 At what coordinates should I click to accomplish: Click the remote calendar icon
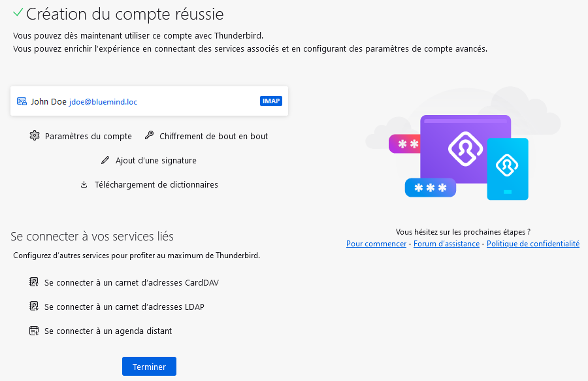[x=34, y=331]
